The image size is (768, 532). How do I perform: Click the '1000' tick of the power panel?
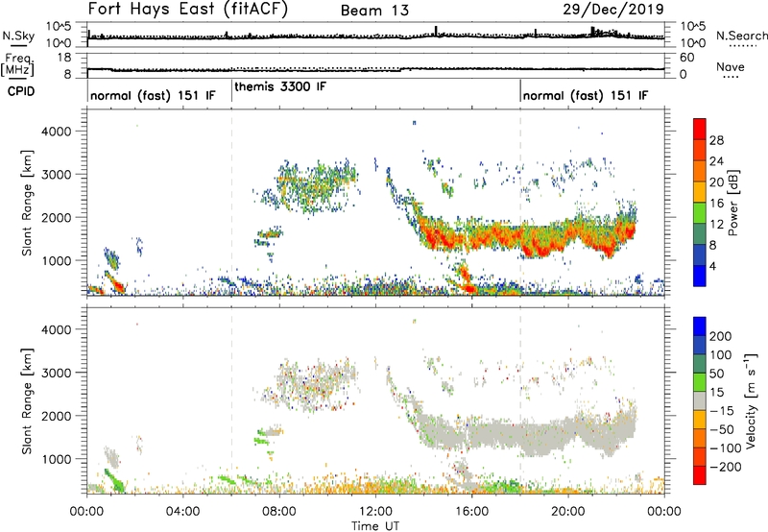click(57, 260)
